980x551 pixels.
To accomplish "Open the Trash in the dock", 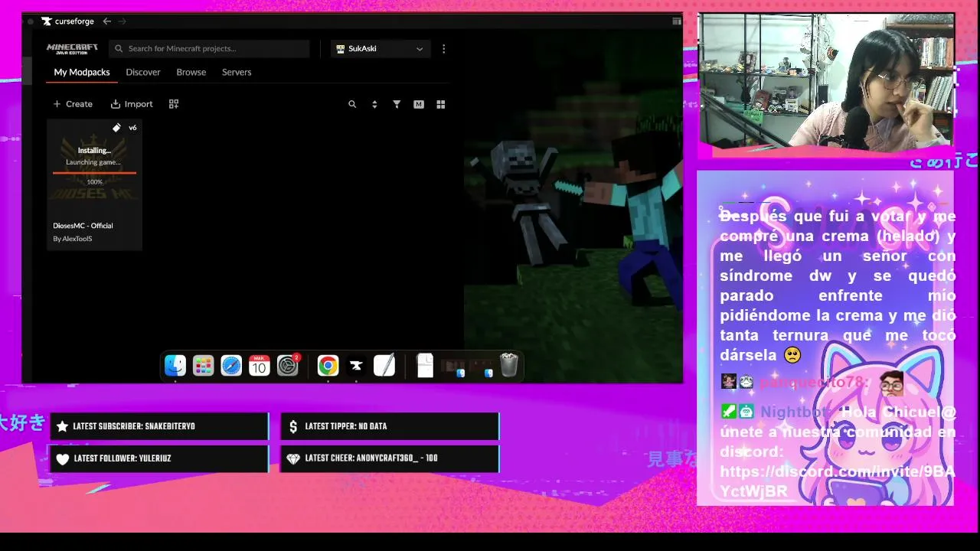I will [x=509, y=366].
